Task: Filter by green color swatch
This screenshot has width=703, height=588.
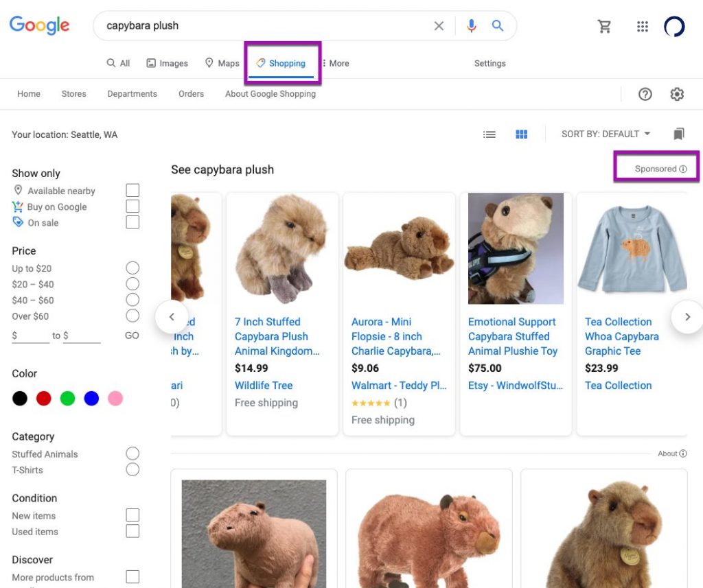Action: pos(68,398)
